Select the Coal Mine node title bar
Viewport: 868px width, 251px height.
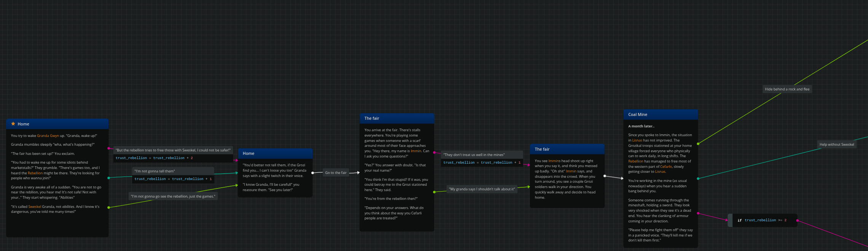pos(660,114)
